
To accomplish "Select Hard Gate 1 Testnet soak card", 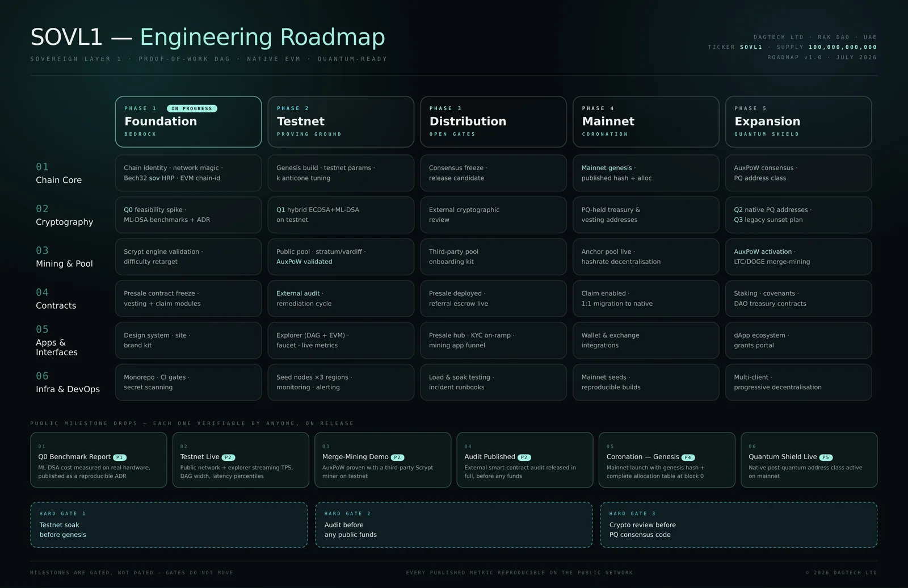I will [x=169, y=524].
